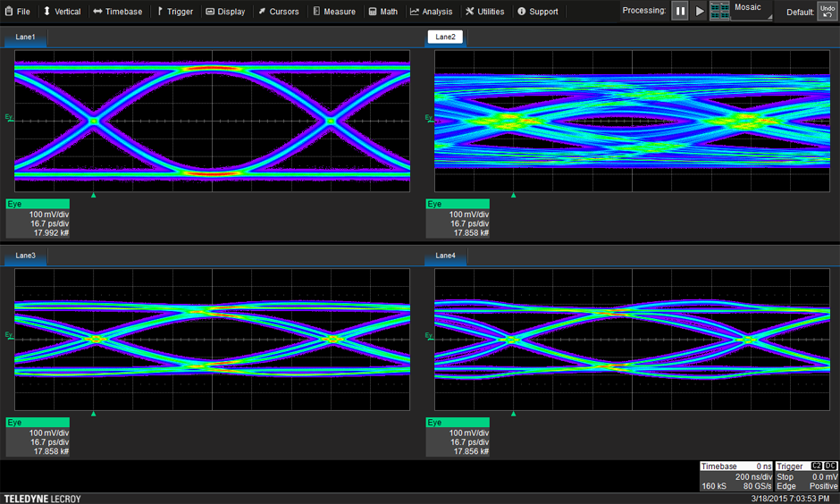Open the Utilities menu
The image size is (840, 504).
(x=484, y=12)
